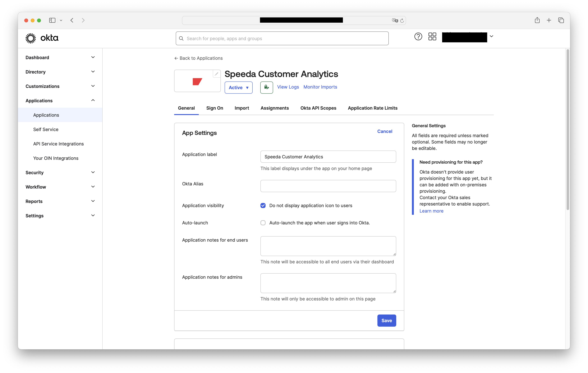Open the Monitor Imports link
The width and height of the screenshot is (588, 373).
coord(320,87)
